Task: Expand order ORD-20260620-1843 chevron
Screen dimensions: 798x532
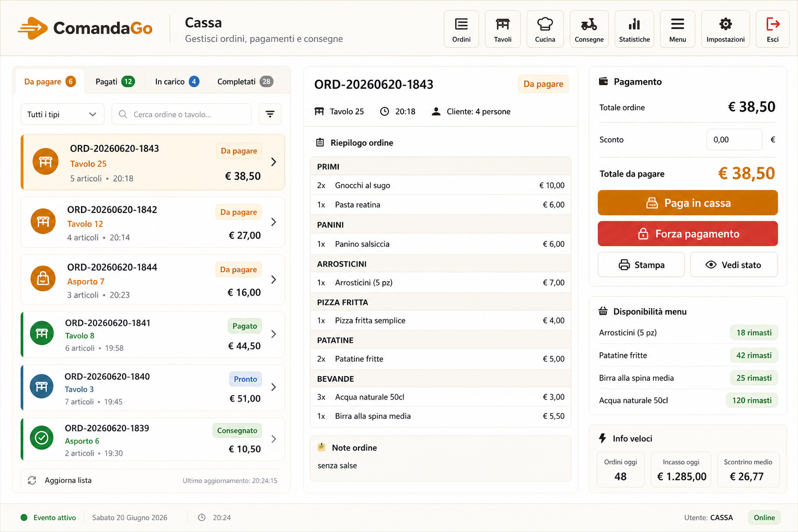Action: coord(274,162)
